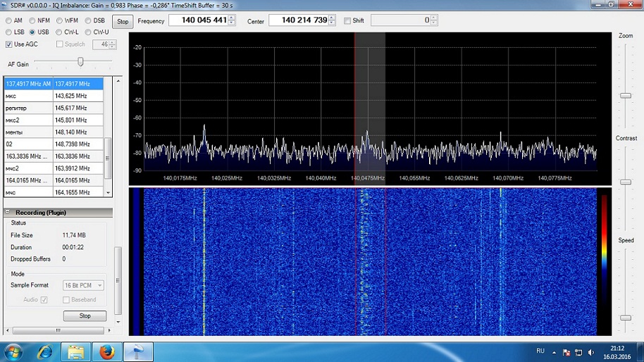Disable the Use AGC checkbox
Image resolution: width=644 pixels, height=362 pixels.
[x=9, y=44]
